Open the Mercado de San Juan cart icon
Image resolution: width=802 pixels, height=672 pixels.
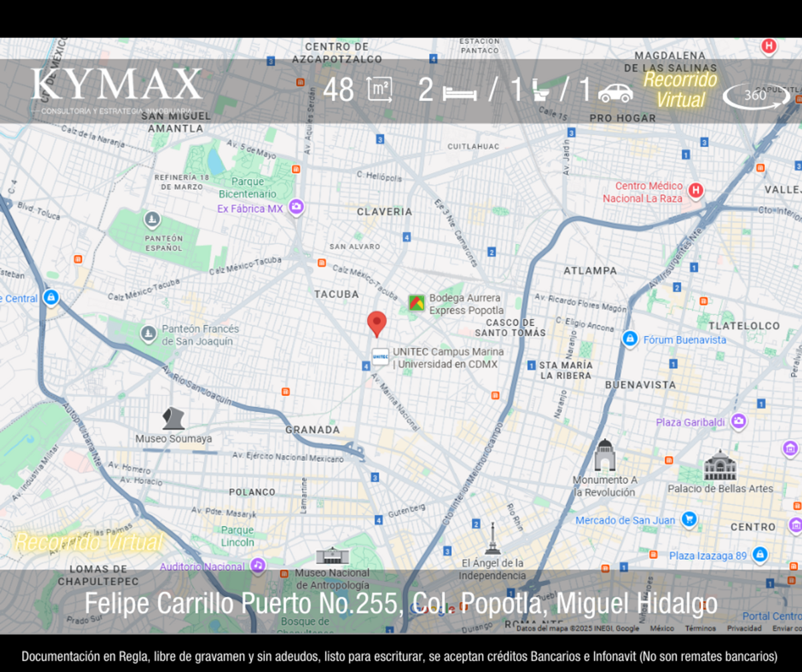[689, 519]
